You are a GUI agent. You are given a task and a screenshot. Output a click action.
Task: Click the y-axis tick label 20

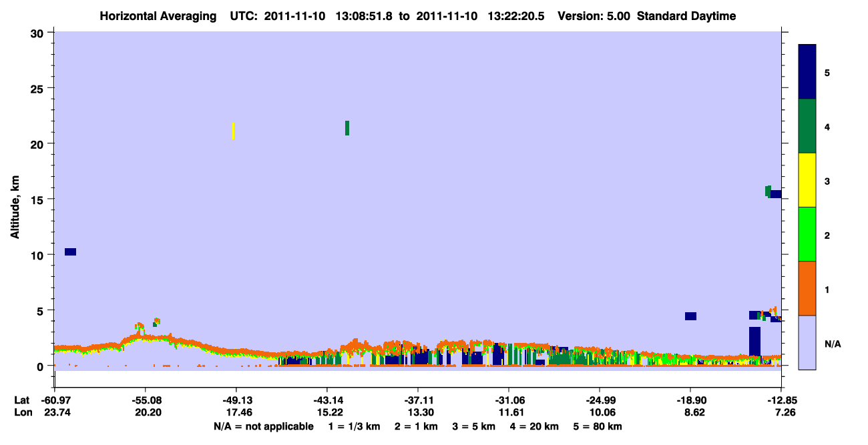coord(38,143)
